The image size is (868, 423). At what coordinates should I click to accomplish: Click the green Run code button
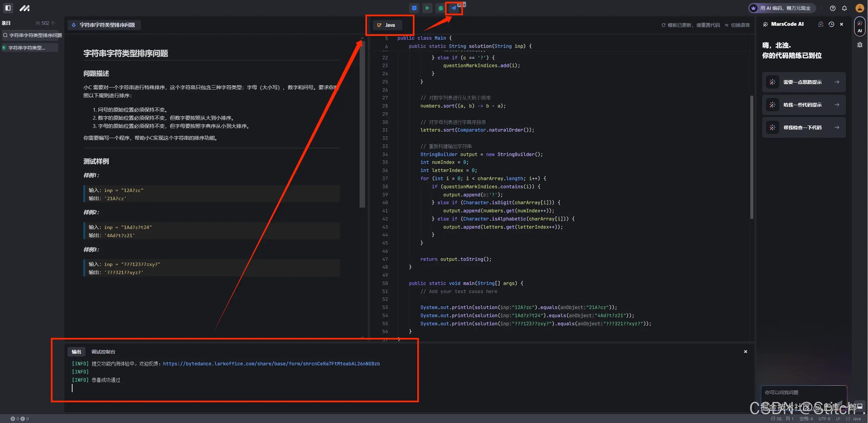pos(427,8)
